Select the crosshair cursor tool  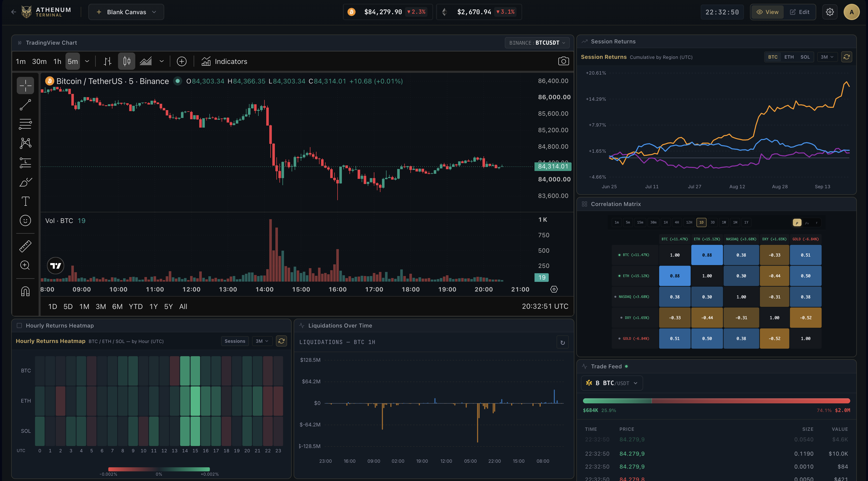pyautogui.click(x=25, y=85)
